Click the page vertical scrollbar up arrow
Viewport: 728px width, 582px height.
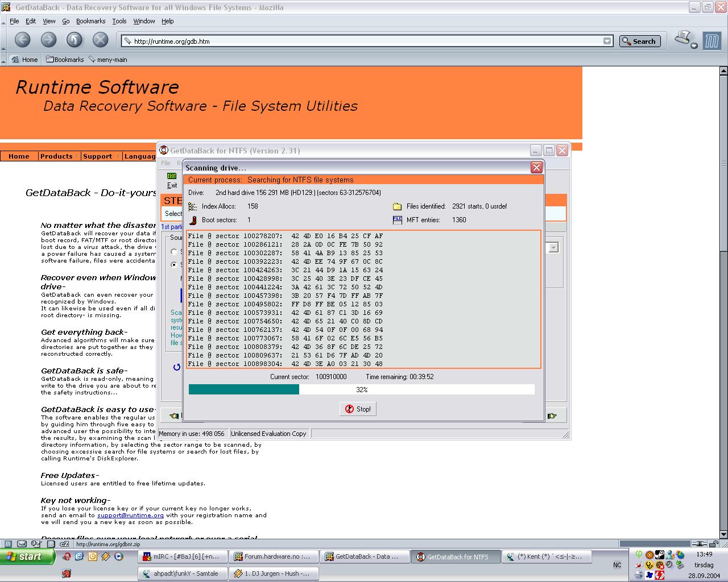click(723, 71)
